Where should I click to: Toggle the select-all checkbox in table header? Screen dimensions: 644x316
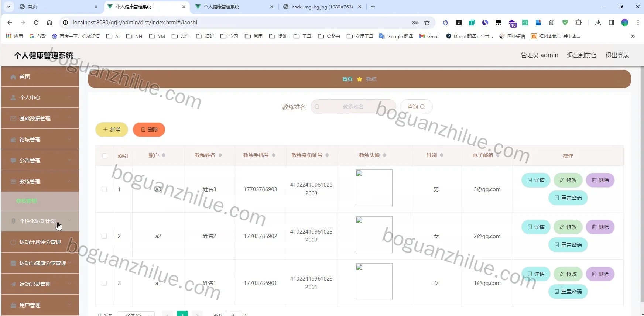coord(105,156)
